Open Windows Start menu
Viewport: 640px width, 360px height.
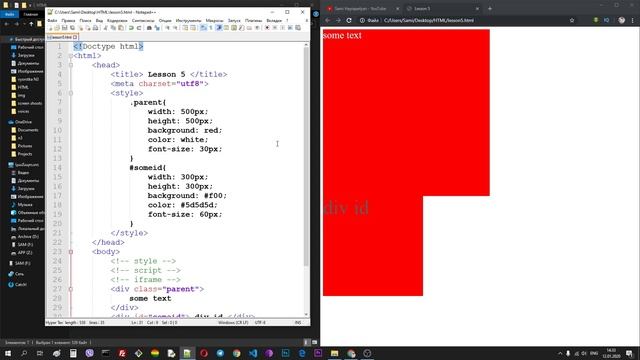(x=8, y=353)
